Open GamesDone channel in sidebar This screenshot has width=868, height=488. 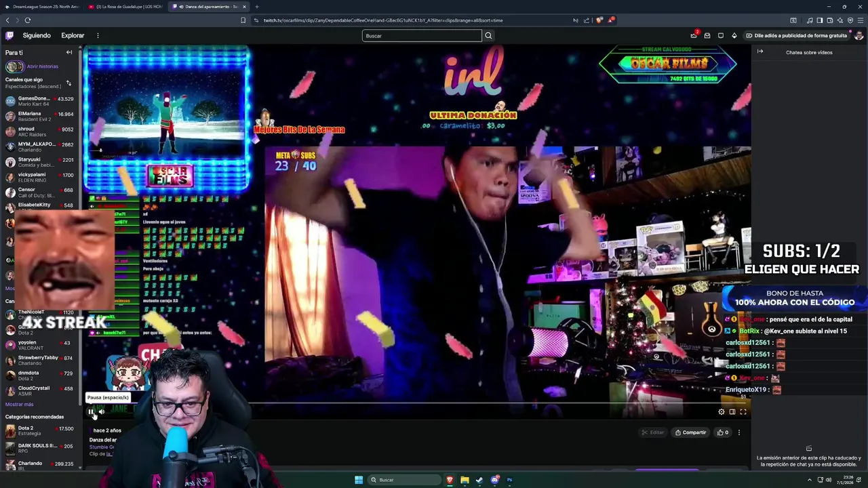39,101
